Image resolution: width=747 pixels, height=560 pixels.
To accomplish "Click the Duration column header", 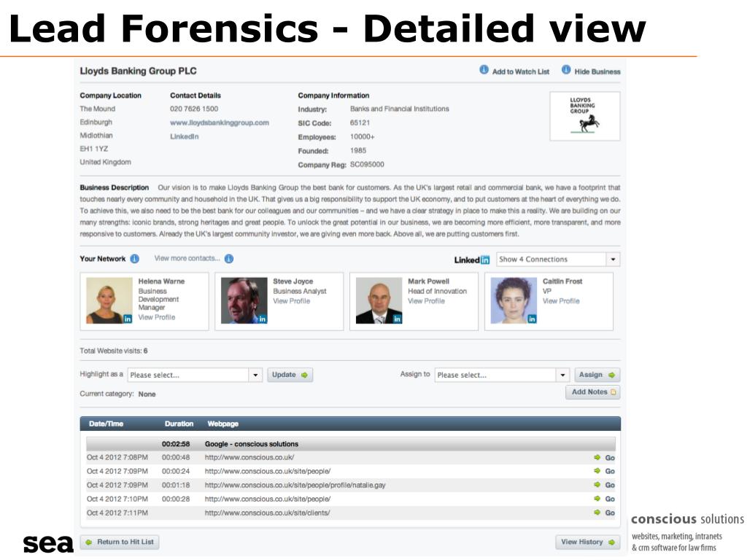I will (x=179, y=424).
